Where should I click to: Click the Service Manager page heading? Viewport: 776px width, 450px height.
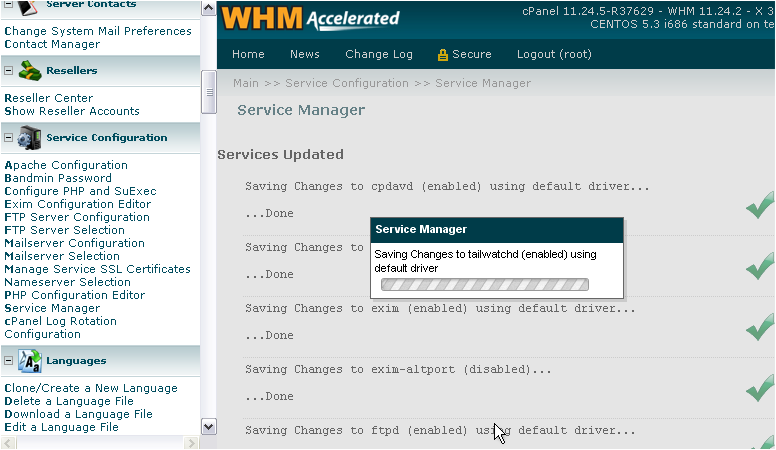click(x=301, y=110)
